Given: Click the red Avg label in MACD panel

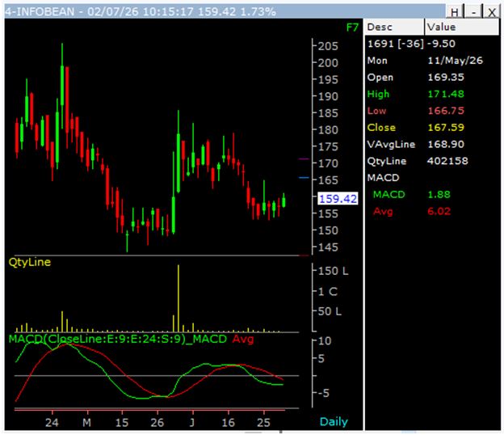Looking at the screenshot, I should coord(243,339).
